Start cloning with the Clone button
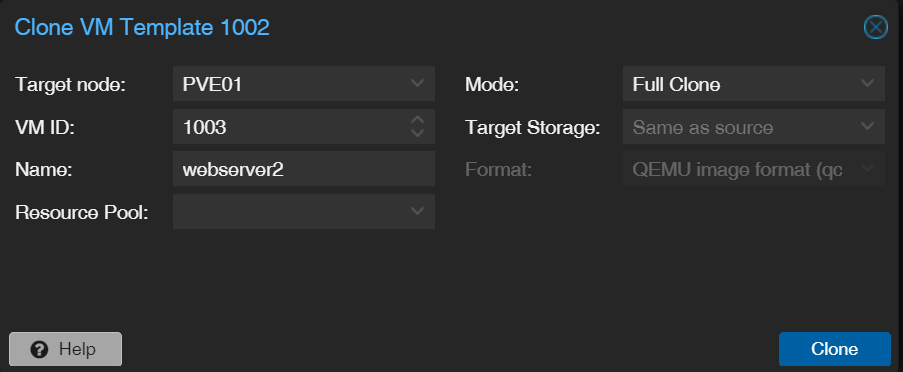903x372 pixels. click(x=834, y=349)
